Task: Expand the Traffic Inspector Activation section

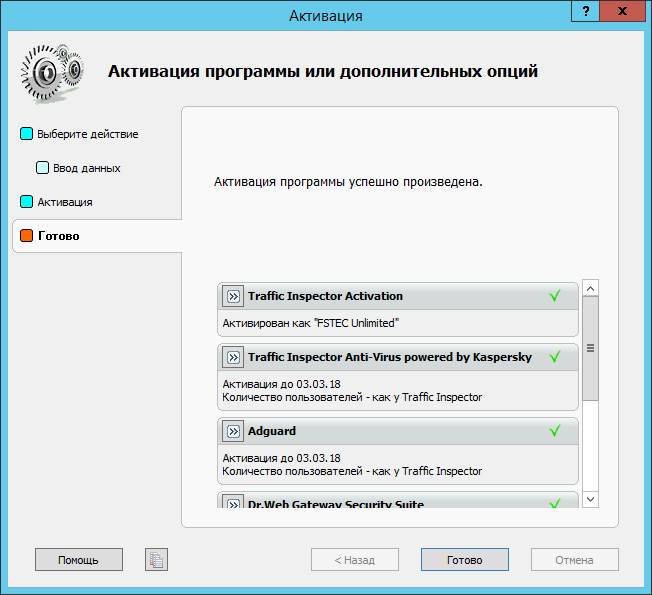Action: pos(233,296)
